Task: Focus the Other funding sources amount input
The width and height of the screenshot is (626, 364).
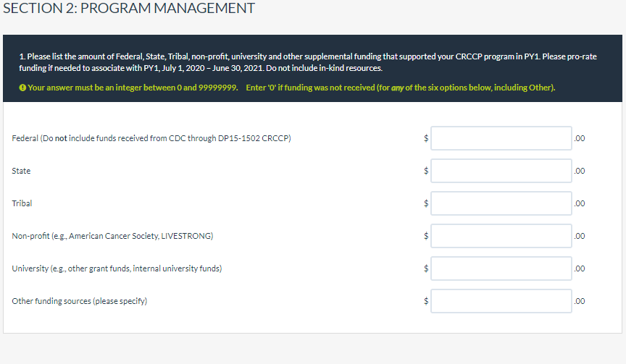Action: pyautogui.click(x=501, y=301)
